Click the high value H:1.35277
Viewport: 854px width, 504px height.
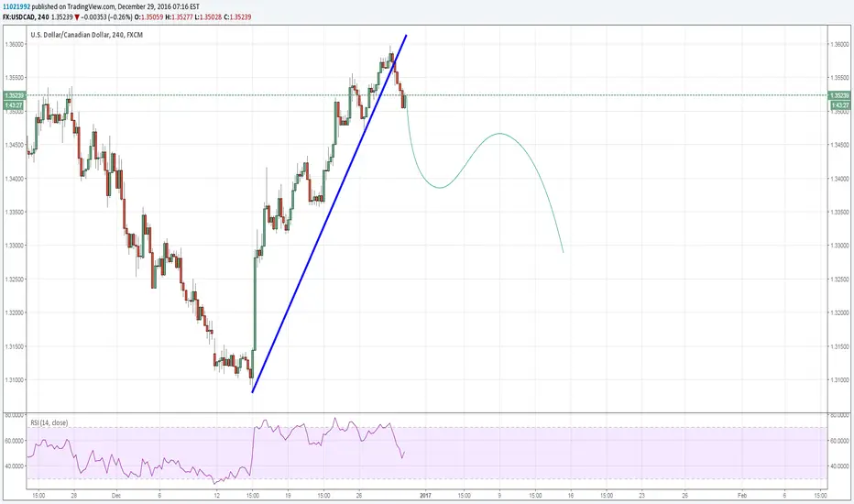click(178, 16)
